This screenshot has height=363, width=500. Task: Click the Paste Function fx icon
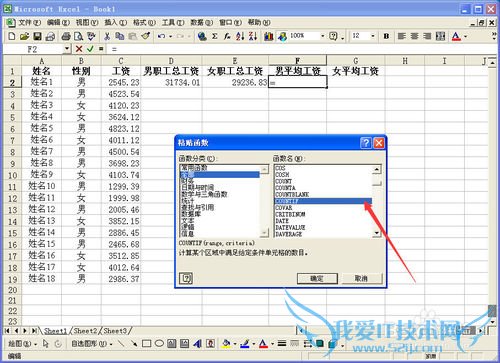click(x=227, y=36)
